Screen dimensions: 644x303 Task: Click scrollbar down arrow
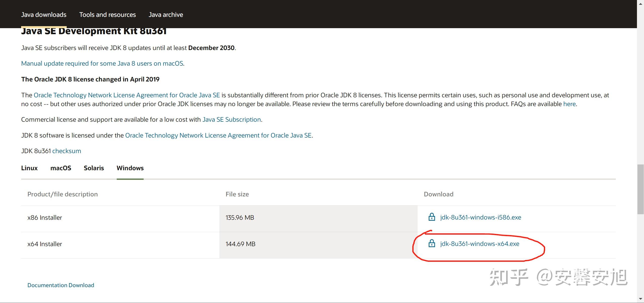click(x=640, y=299)
